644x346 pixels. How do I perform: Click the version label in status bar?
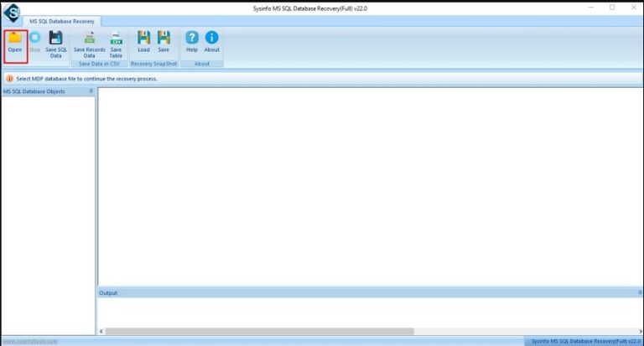click(585, 341)
